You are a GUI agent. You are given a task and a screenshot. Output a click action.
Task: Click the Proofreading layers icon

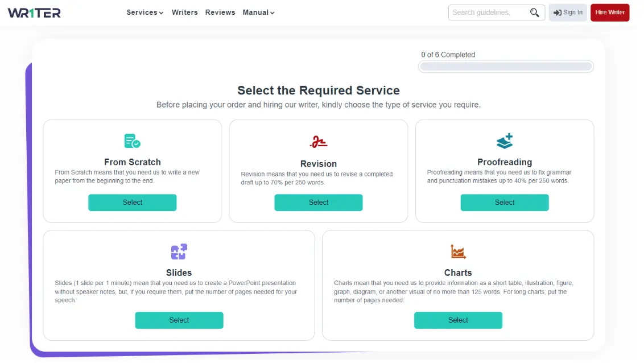[505, 141]
